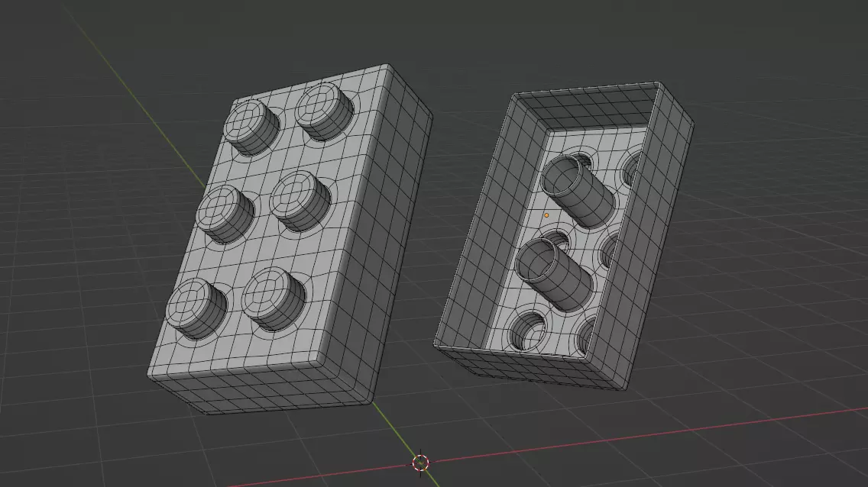Screen dimensions: 868x487
Task: Click the lower cylindrical tube inside hollow brick
Action: (553, 275)
